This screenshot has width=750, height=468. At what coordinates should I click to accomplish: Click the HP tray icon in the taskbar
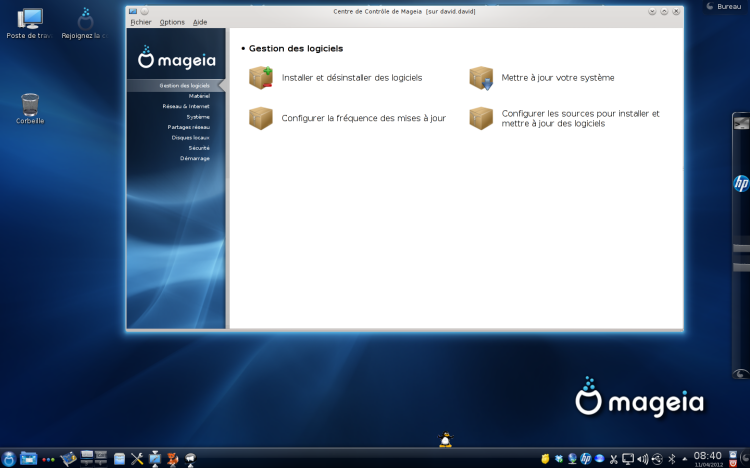585,459
